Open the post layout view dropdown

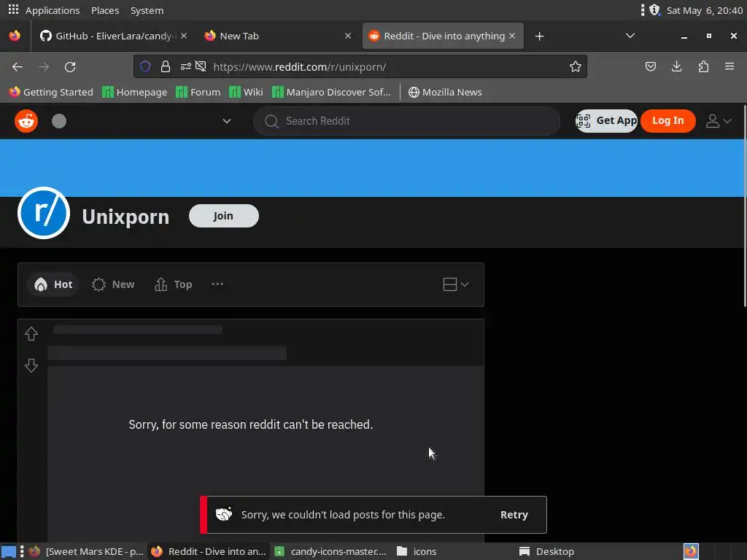point(456,284)
